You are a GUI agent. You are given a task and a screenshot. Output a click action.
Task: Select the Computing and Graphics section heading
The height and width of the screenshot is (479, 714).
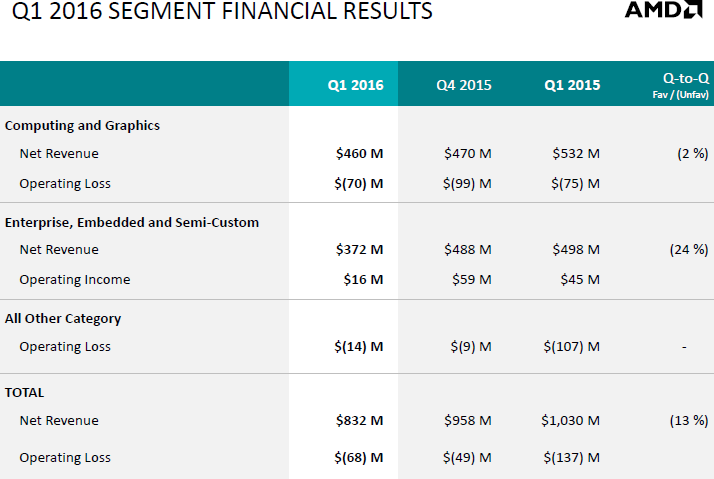(x=82, y=126)
